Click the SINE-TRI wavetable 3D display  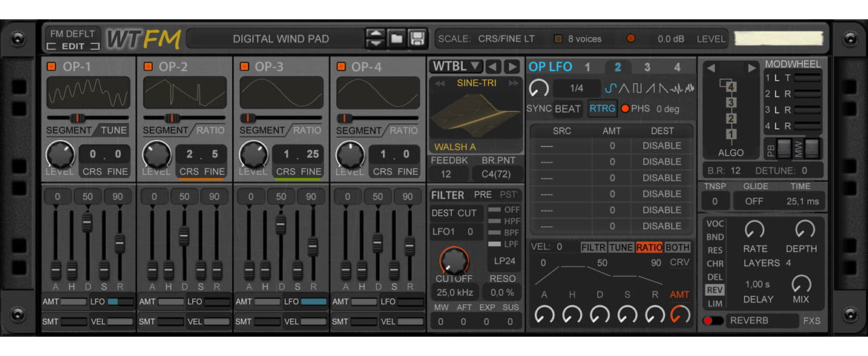pos(476,115)
